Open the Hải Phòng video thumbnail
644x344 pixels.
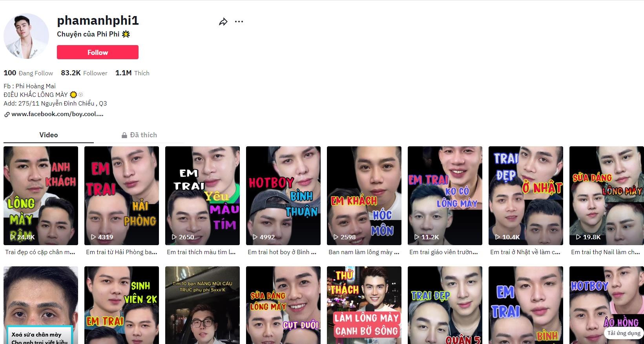[x=122, y=195]
